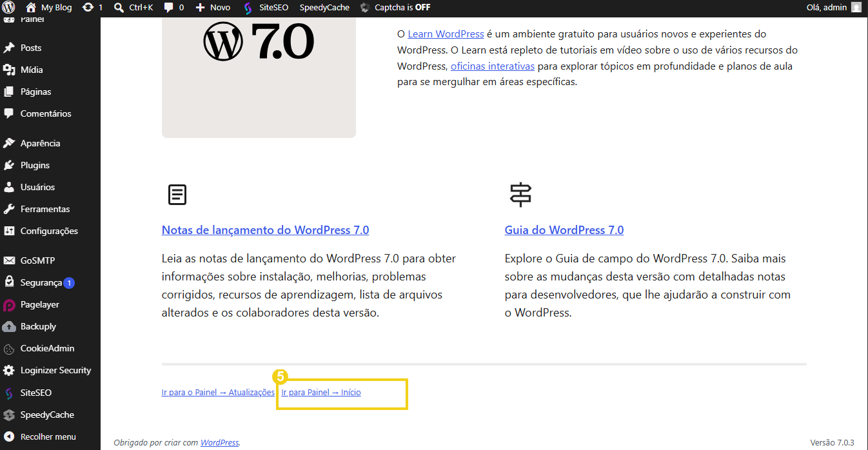Go to Painel → Início link
868x450 pixels.
[x=321, y=392]
